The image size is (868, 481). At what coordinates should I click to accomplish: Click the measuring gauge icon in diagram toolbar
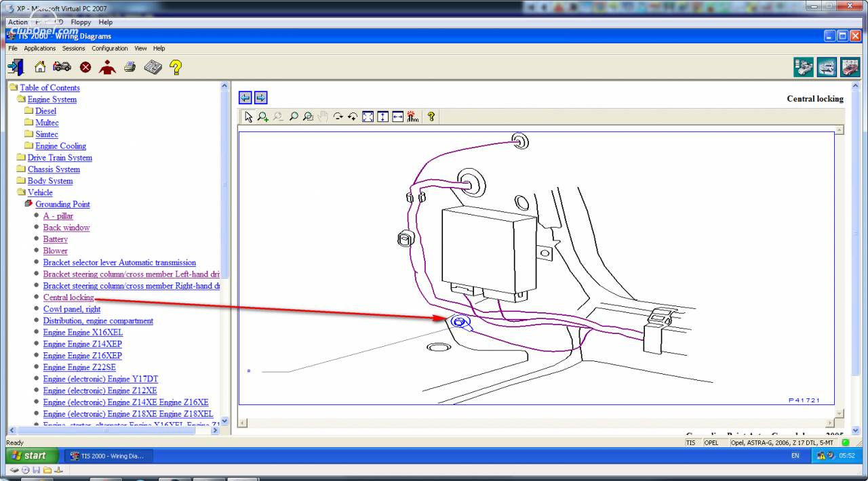coord(413,117)
